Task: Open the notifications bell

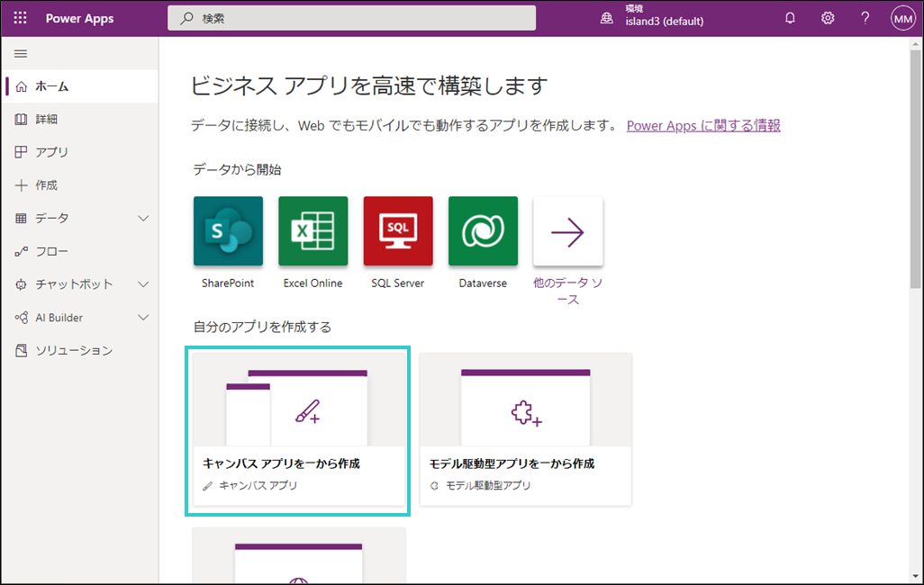Action: (x=791, y=17)
